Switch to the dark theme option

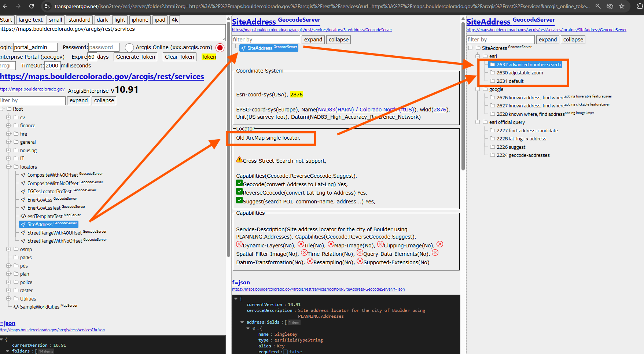point(102,20)
